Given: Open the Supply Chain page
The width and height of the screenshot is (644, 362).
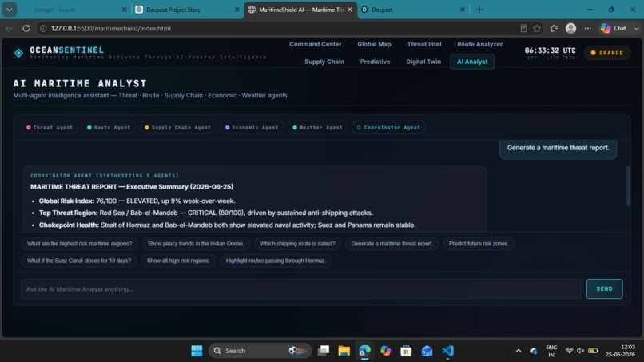Looking at the screenshot, I should 324,62.
